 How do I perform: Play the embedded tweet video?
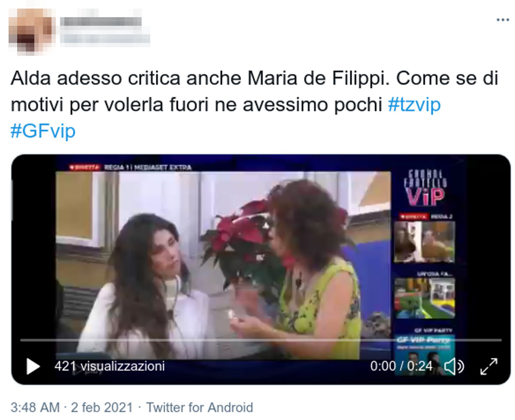click(x=33, y=366)
